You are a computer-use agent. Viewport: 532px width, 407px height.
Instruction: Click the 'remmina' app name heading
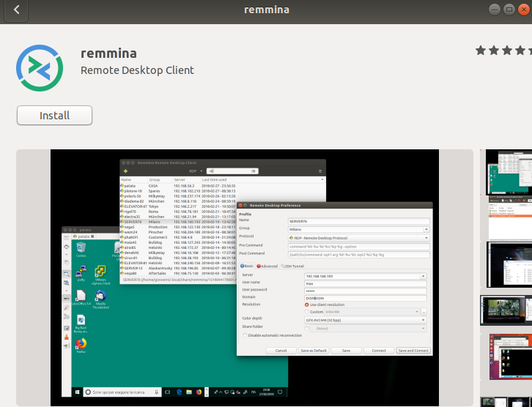pyautogui.click(x=108, y=53)
